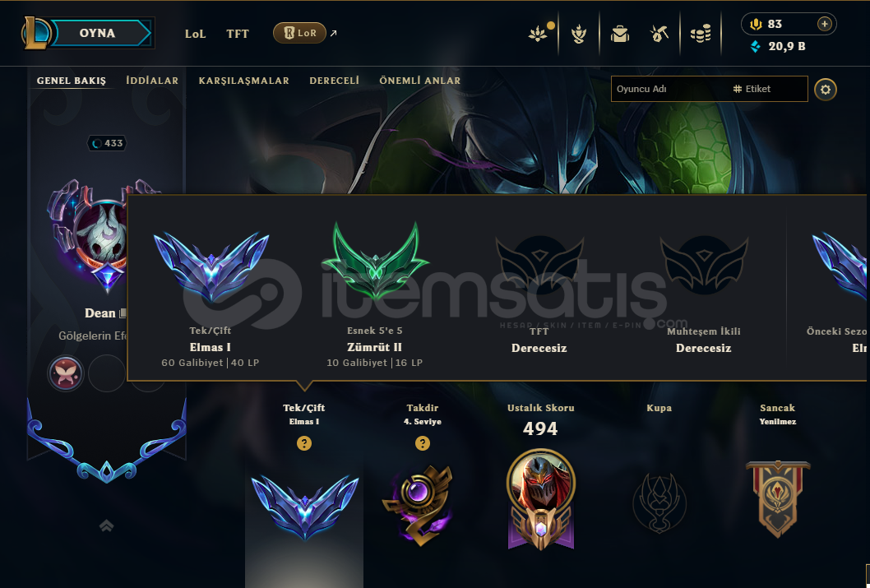870x588 pixels.
Task: Launch LoR from the top bar
Action: (x=299, y=33)
